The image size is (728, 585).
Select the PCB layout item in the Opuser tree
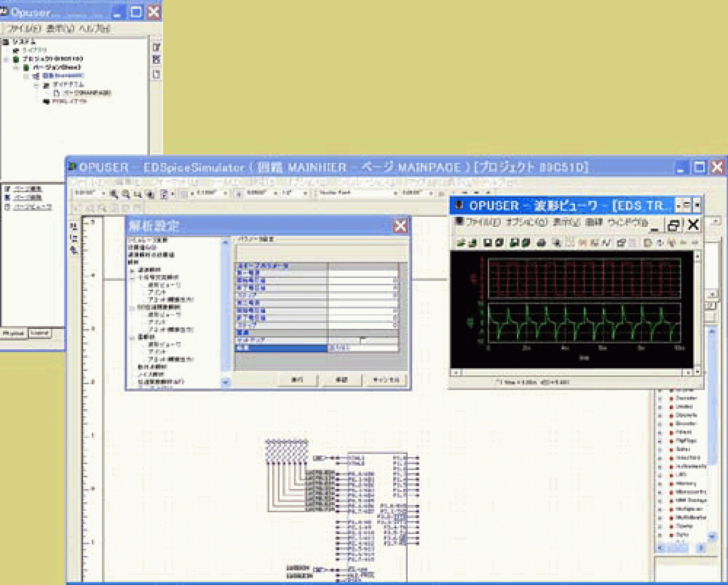point(69,101)
